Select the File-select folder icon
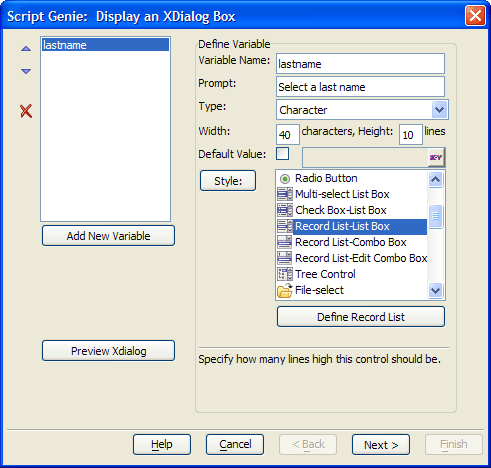 tap(285, 290)
